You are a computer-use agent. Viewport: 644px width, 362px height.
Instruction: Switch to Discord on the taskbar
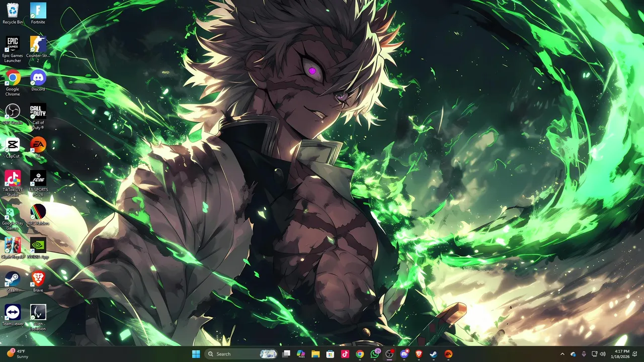(x=404, y=354)
